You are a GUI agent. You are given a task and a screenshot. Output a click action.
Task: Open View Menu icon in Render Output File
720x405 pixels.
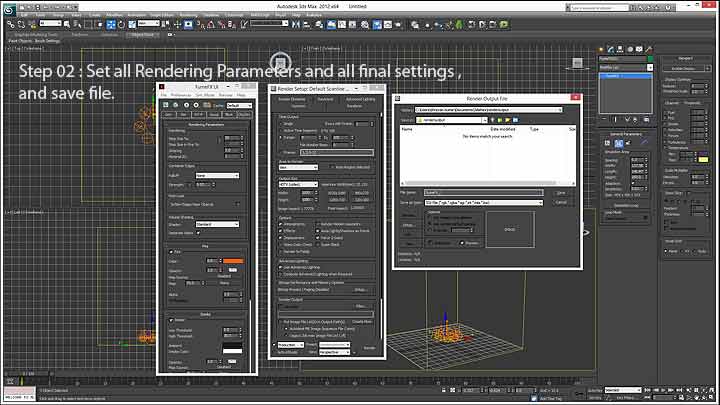515,120
